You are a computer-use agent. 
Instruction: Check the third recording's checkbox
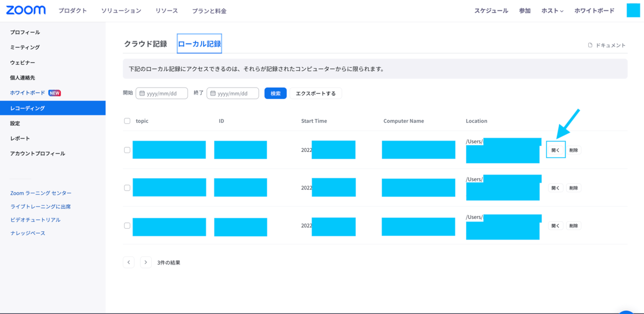(x=127, y=227)
